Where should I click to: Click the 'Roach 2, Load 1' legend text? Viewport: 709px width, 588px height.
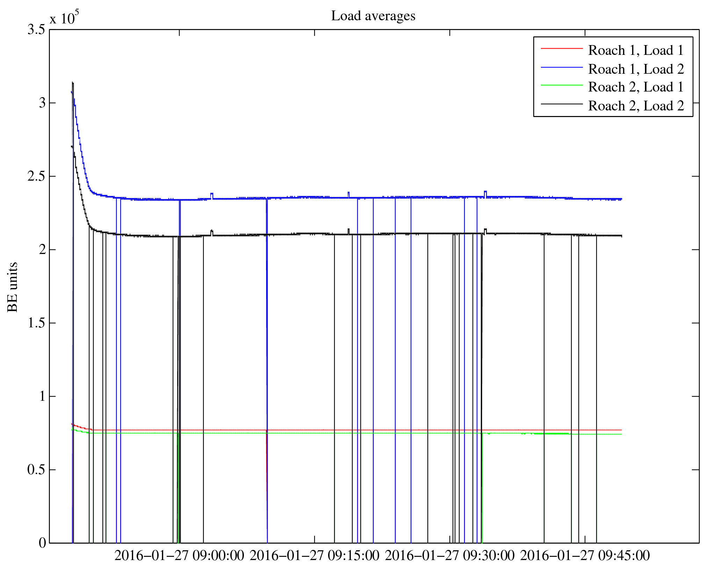click(x=636, y=87)
